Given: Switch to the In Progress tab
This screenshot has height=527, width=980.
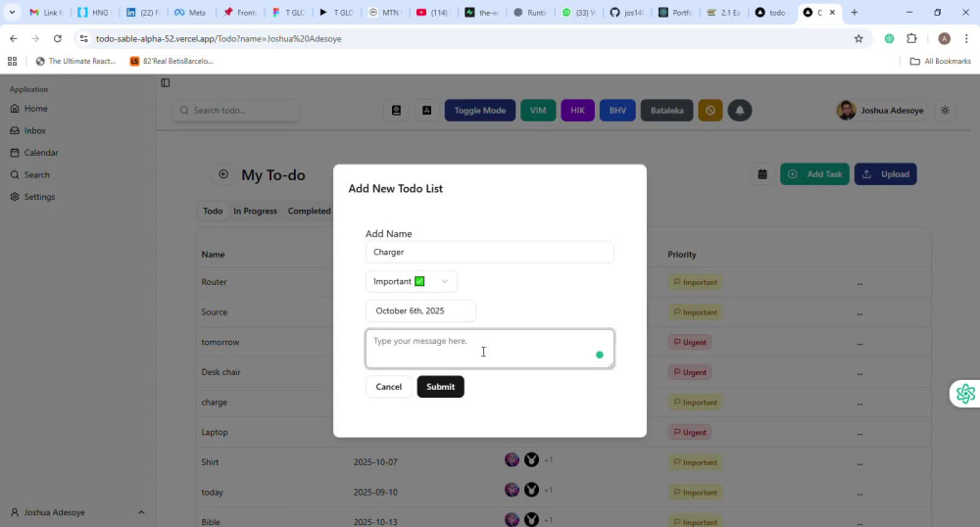Looking at the screenshot, I should 255,211.
